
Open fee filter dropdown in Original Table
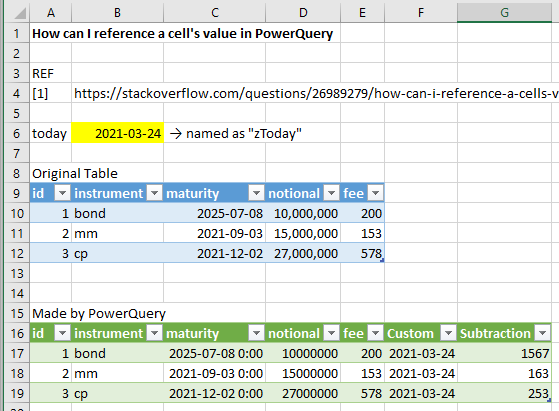(x=375, y=193)
